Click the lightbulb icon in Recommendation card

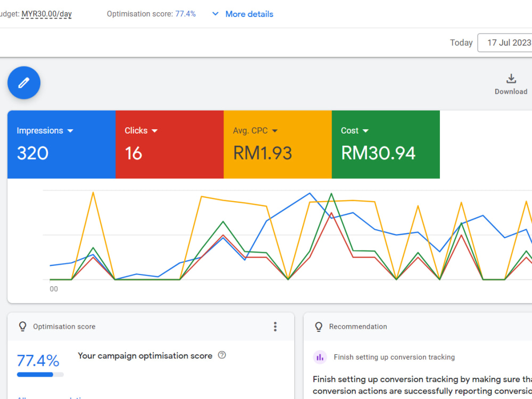coord(319,327)
